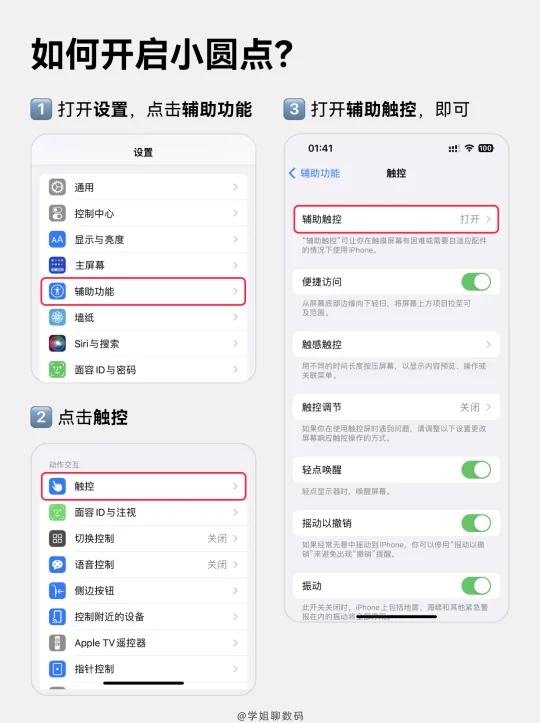Turn off the 轻点唤醒 switch
Screen dimensions: 540x723
click(476, 470)
